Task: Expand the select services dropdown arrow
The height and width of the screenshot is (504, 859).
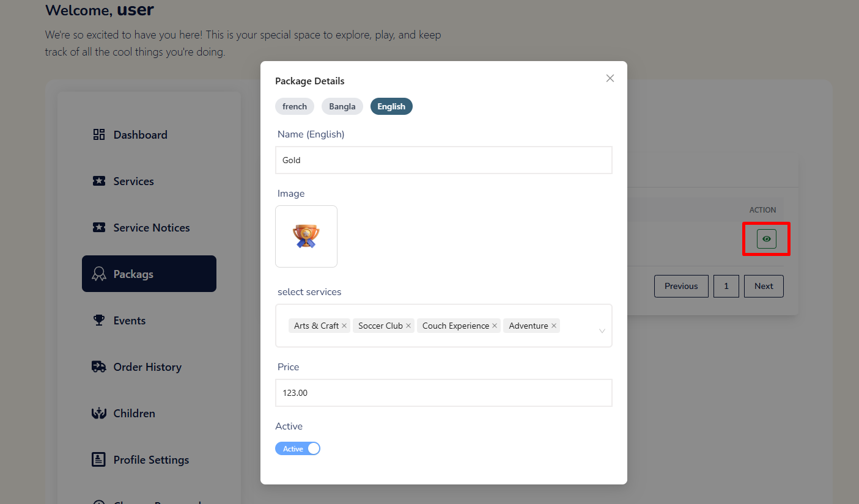Action: coord(602,331)
